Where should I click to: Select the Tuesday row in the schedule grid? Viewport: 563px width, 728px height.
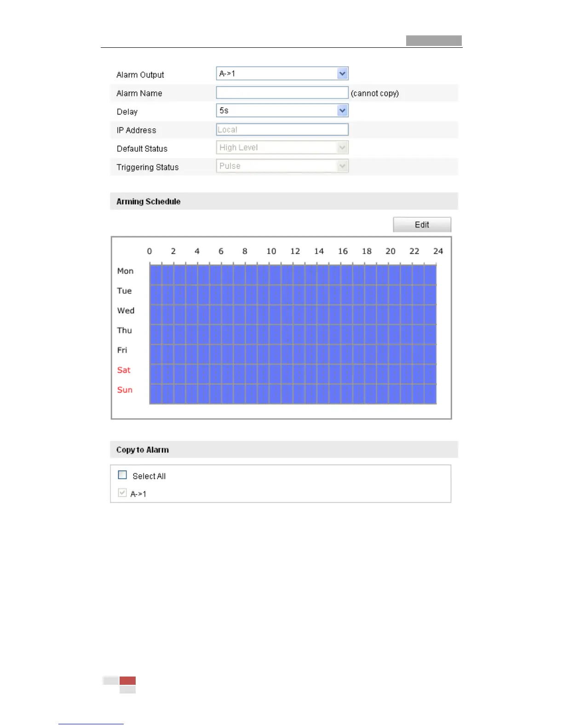[293, 295]
